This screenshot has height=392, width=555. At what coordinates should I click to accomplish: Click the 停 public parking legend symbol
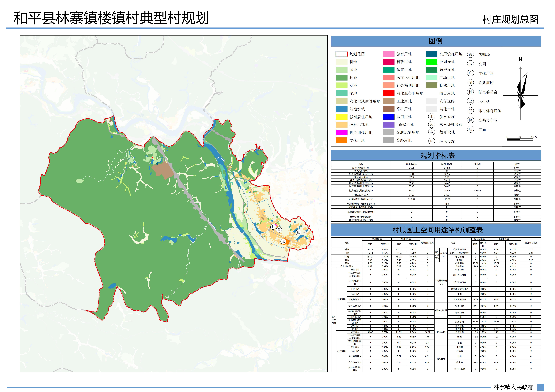[x=470, y=120]
